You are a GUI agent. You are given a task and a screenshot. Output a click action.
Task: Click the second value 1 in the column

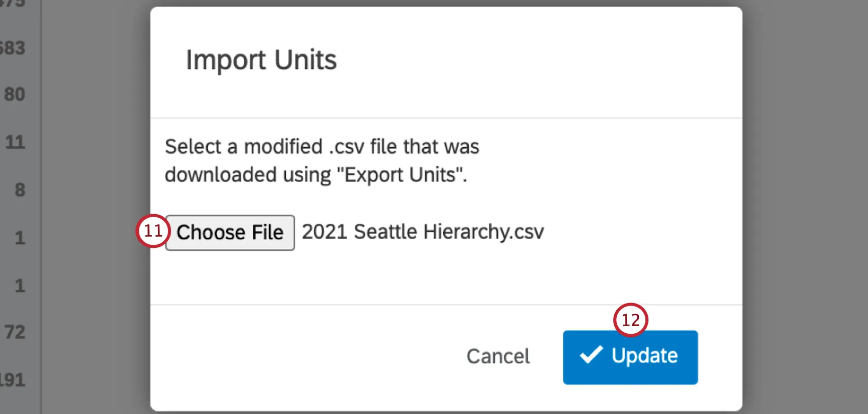[x=20, y=286]
